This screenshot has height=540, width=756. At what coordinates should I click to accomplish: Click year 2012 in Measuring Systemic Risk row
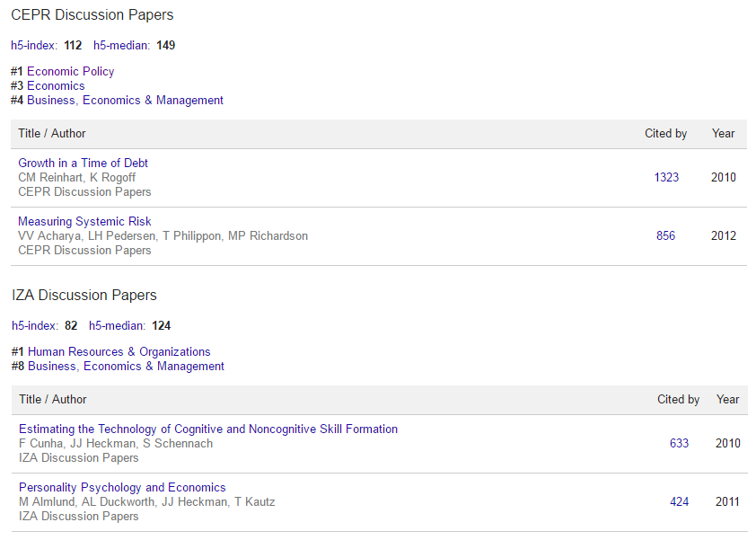[x=724, y=236]
